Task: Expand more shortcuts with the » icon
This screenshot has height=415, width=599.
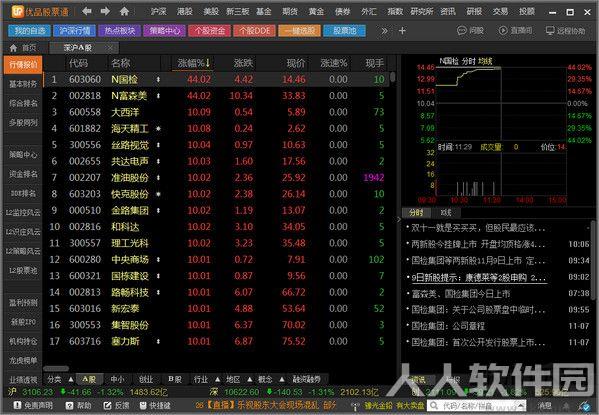Action: click(x=384, y=31)
